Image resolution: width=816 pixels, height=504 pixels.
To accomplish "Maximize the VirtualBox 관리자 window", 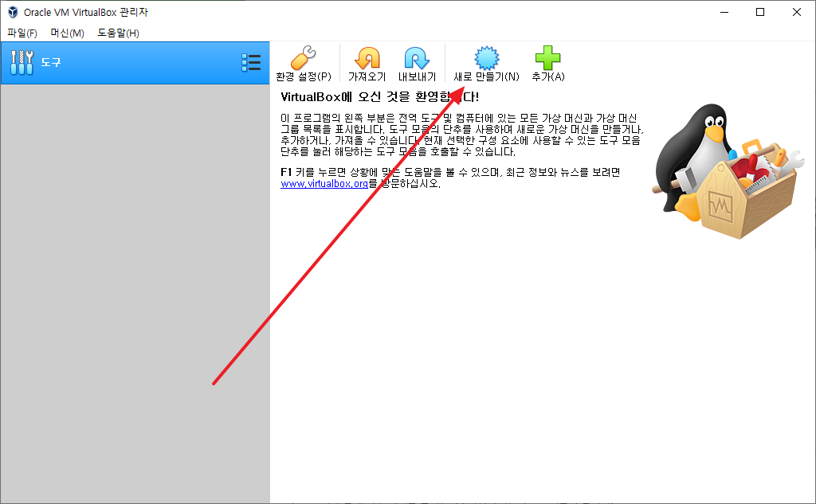I will pyautogui.click(x=760, y=12).
